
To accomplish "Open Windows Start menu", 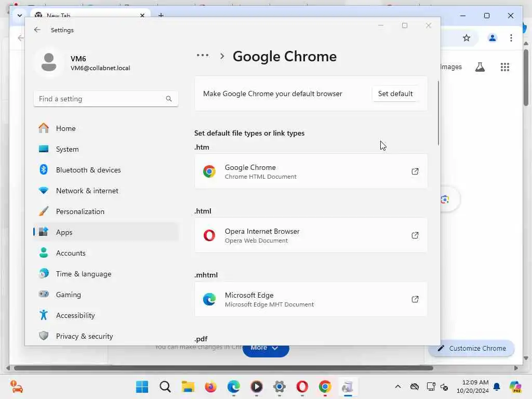I will [142, 387].
